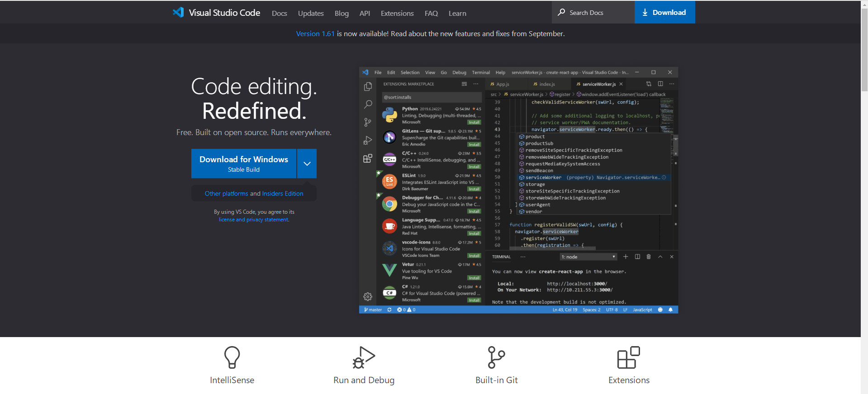
Task: Click the sync changes icon in status bar
Action: (389, 310)
